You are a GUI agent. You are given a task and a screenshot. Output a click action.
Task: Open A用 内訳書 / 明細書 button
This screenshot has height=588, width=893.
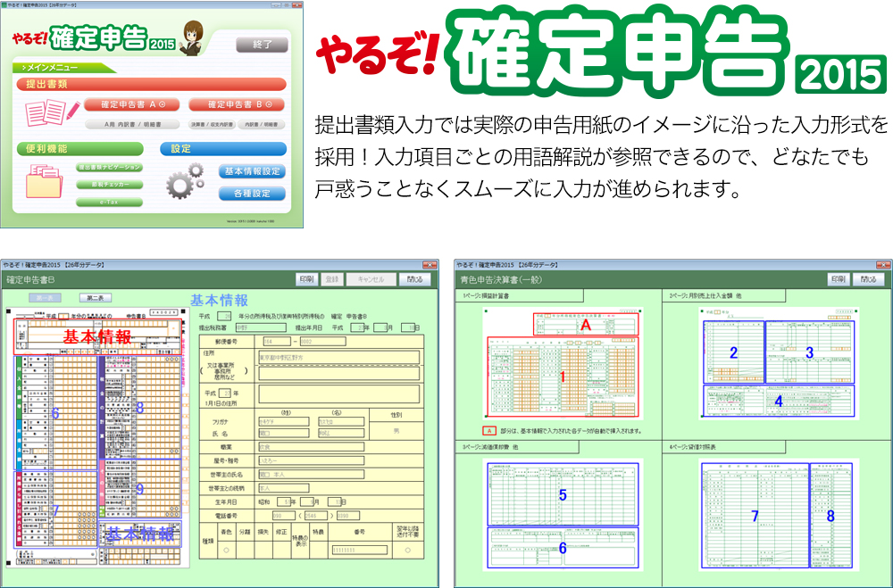click(132, 124)
